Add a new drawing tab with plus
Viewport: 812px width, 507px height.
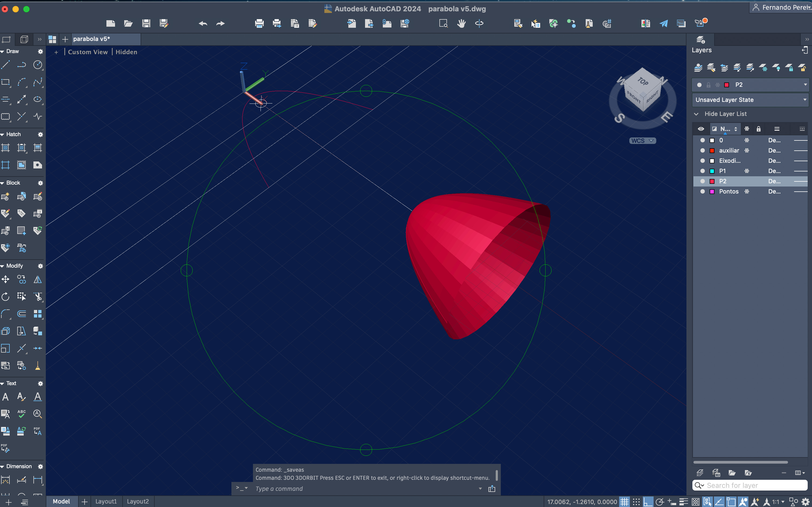click(65, 39)
